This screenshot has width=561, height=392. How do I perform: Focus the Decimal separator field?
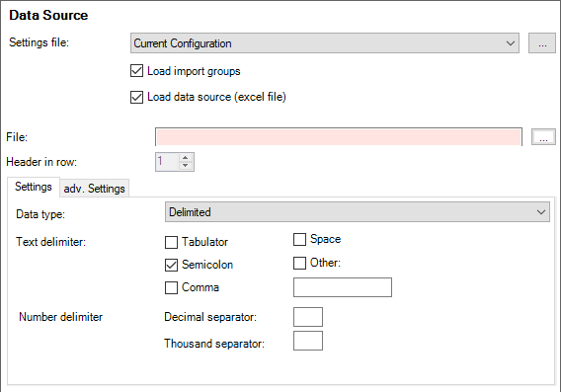click(308, 317)
